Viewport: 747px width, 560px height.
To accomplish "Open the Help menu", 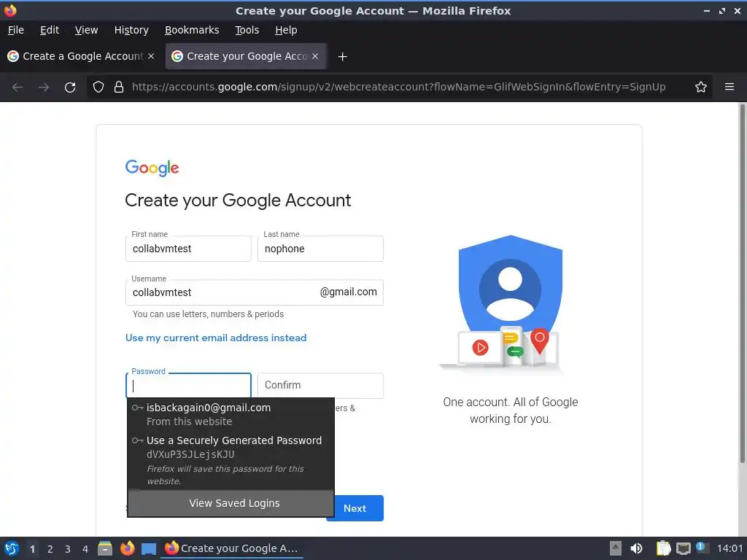I will [x=286, y=30].
